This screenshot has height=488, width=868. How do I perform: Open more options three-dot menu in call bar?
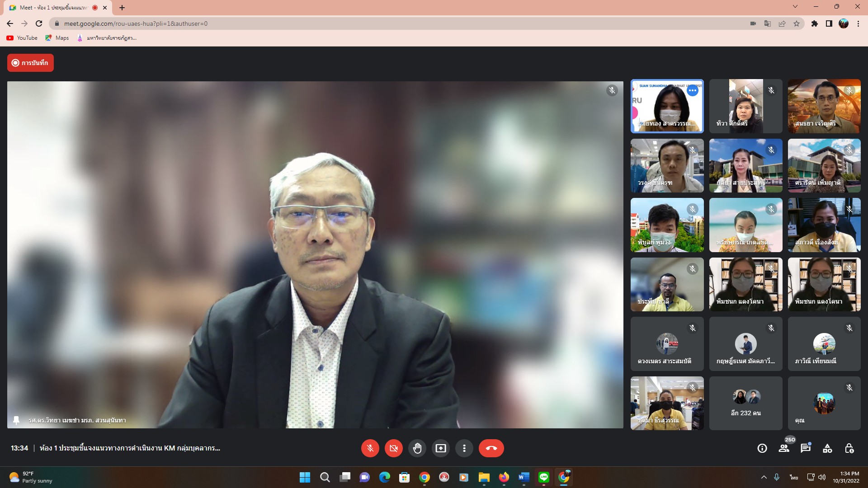(464, 448)
